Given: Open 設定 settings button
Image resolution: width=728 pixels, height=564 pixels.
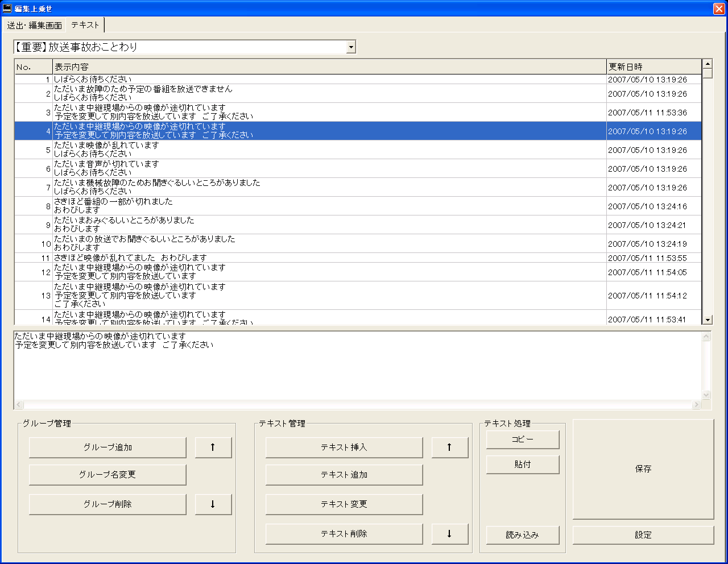Looking at the screenshot, I should pyautogui.click(x=643, y=535).
